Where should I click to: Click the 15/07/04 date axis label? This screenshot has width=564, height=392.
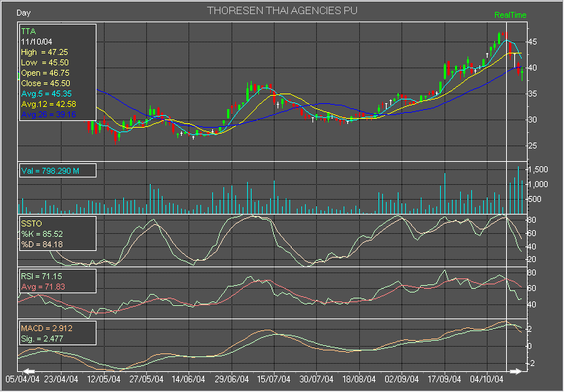[274, 379]
